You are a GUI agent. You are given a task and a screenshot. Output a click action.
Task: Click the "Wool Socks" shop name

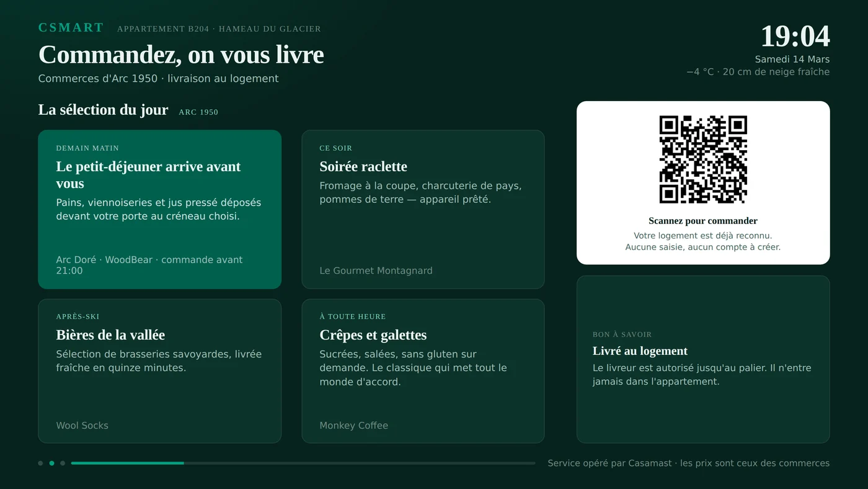82,426
